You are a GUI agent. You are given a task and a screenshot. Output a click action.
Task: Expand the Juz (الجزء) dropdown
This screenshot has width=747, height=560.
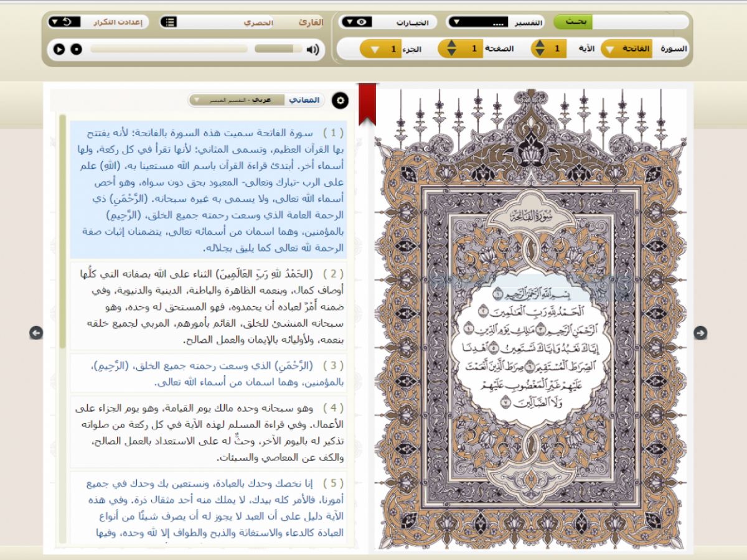(x=375, y=49)
